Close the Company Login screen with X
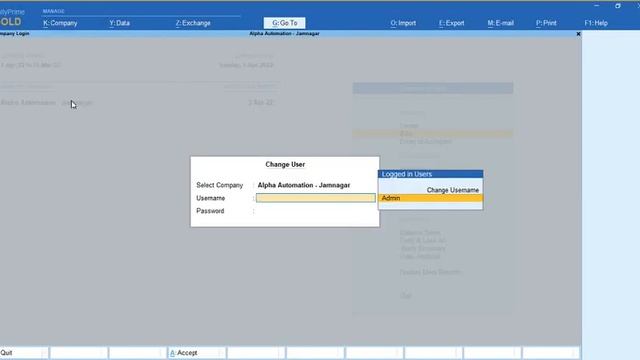 tap(578, 34)
